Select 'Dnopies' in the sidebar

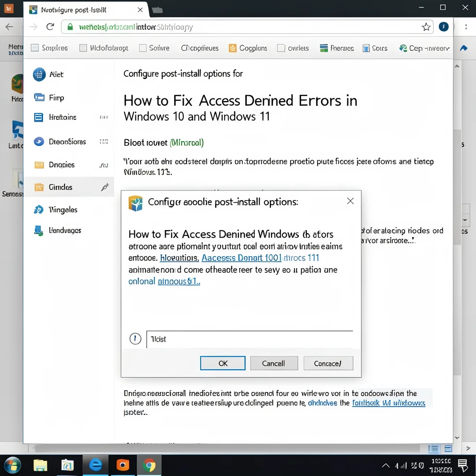(x=69, y=164)
